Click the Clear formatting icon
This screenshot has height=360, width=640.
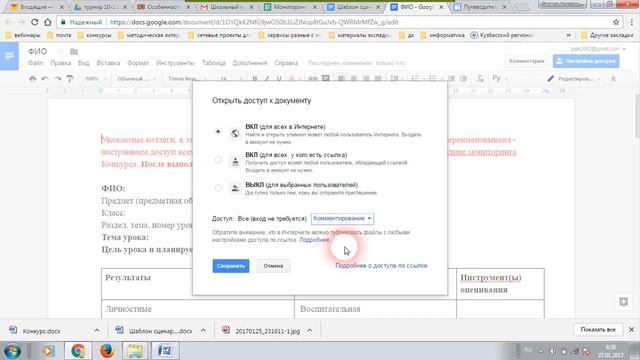coord(480,78)
